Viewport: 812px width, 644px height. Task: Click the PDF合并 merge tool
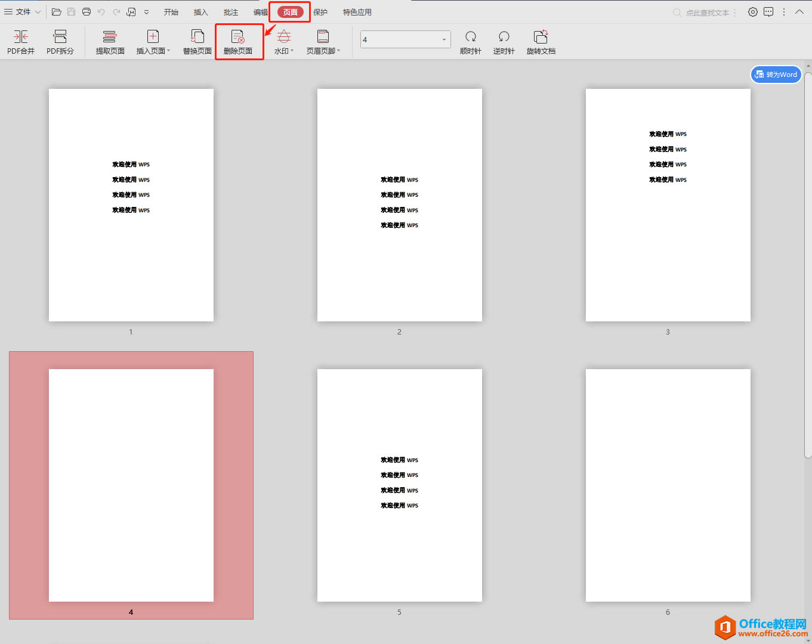point(21,42)
